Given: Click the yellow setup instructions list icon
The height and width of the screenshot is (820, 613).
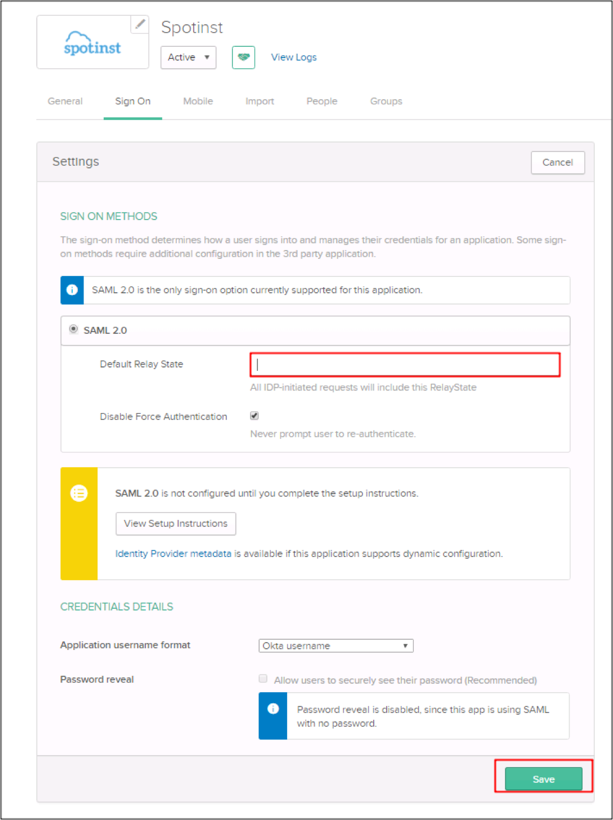Looking at the screenshot, I should coord(79,494).
